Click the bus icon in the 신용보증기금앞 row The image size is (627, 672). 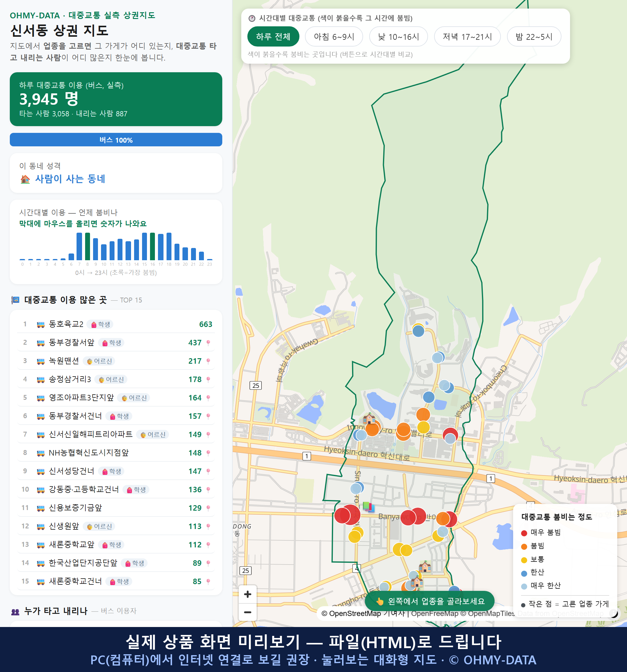40,508
